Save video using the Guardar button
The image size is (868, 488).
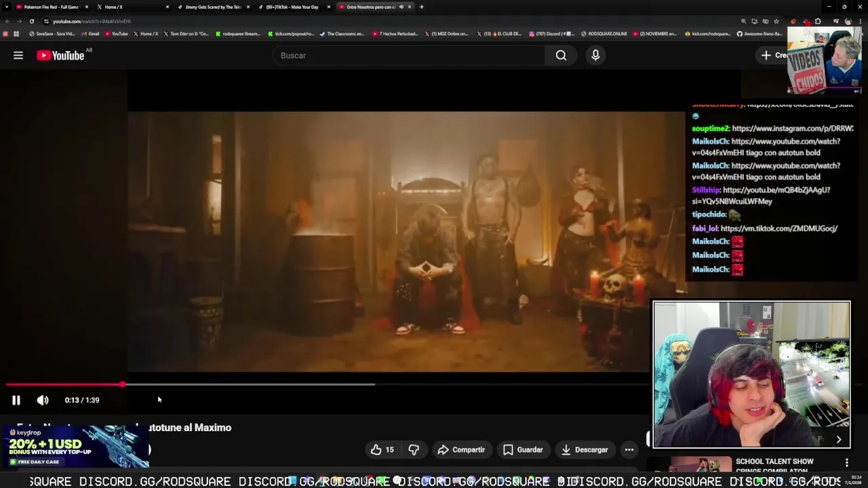(523, 449)
